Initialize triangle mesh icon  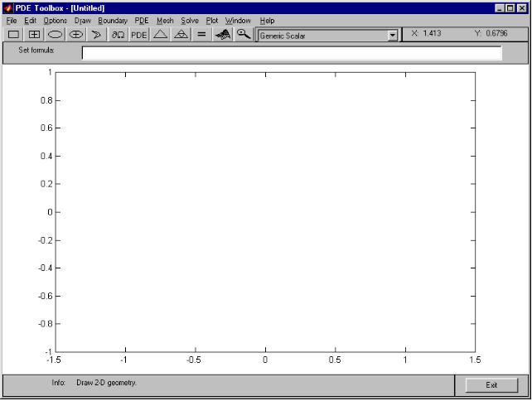[x=160, y=34]
